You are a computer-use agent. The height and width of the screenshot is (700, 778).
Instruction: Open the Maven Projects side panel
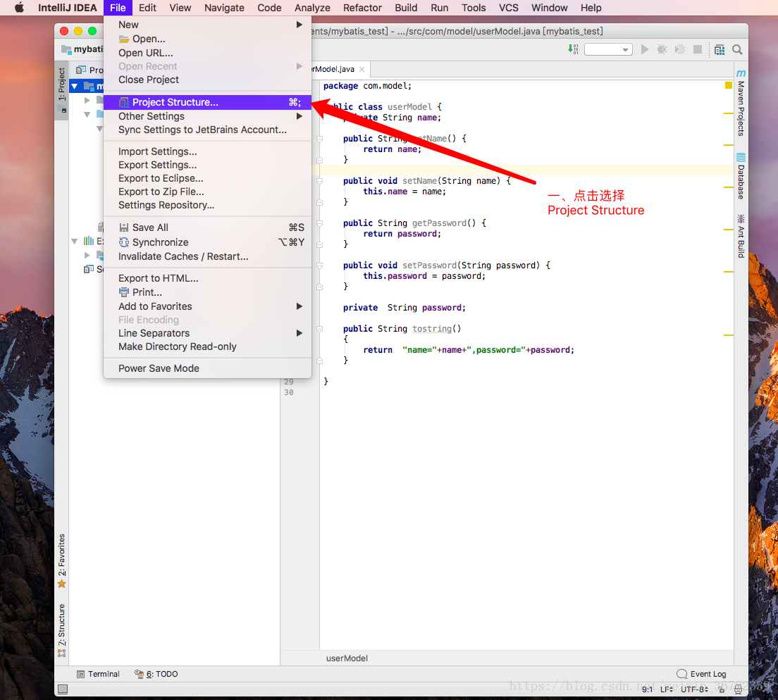click(x=741, y=103)
